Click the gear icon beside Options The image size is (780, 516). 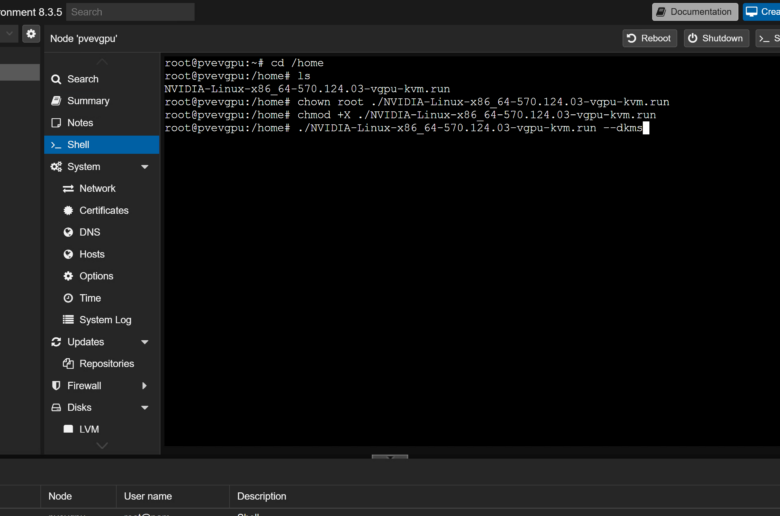pyautogui.click(x=68, y=276)
